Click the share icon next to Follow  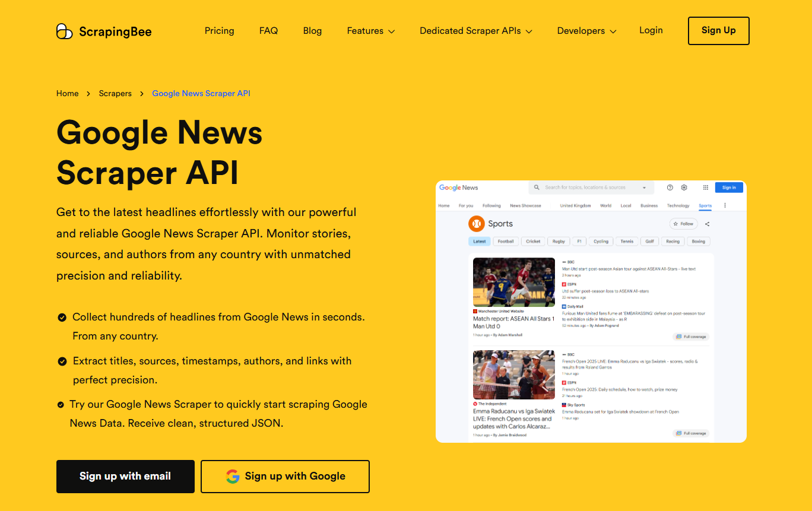708,224
